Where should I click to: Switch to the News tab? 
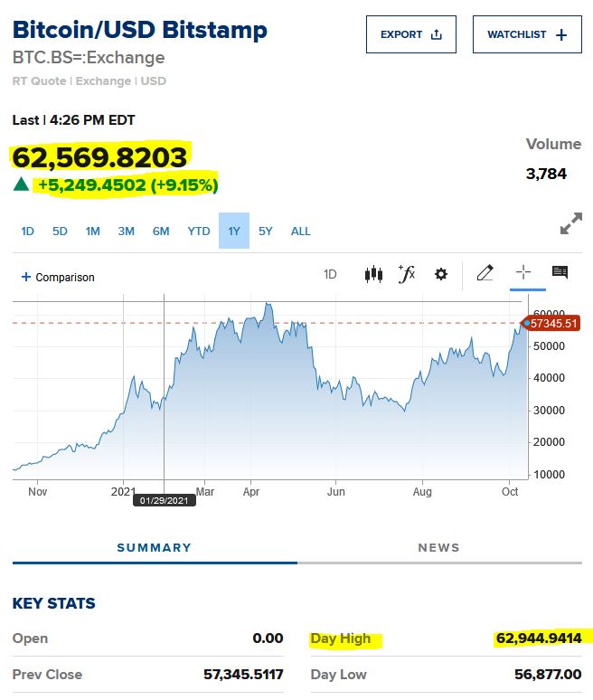point(439,547)
